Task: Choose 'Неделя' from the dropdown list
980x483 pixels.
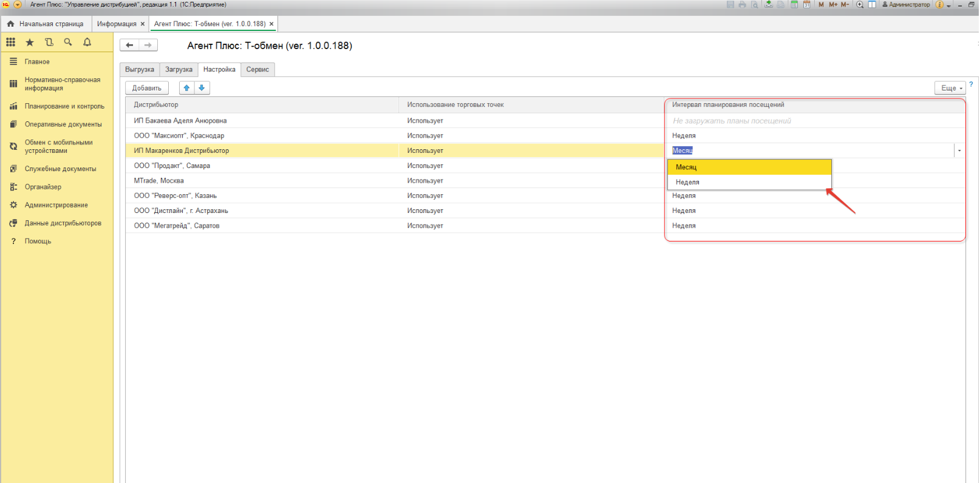Action: [687, 182]
